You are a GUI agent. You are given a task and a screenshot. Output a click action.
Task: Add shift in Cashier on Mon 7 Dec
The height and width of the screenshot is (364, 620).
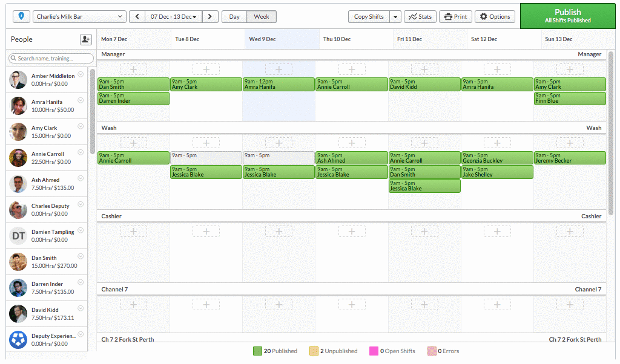coord(133,231)
